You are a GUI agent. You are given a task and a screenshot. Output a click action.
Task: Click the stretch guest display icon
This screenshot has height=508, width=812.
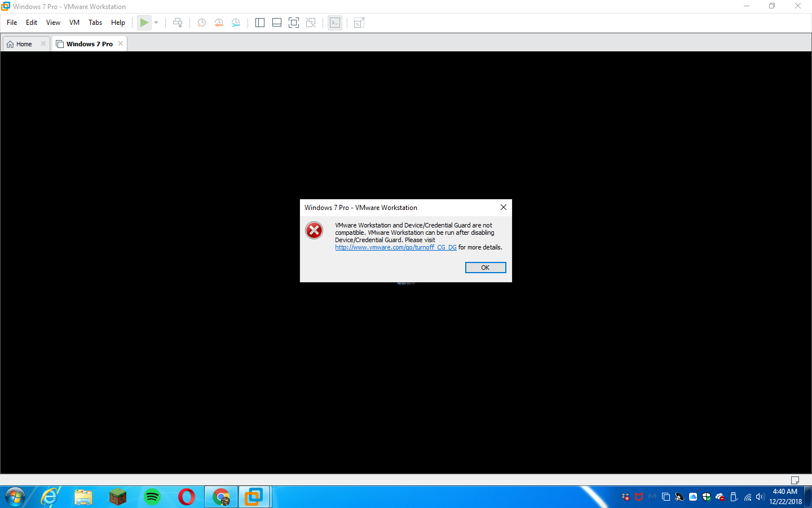(359, 23)
